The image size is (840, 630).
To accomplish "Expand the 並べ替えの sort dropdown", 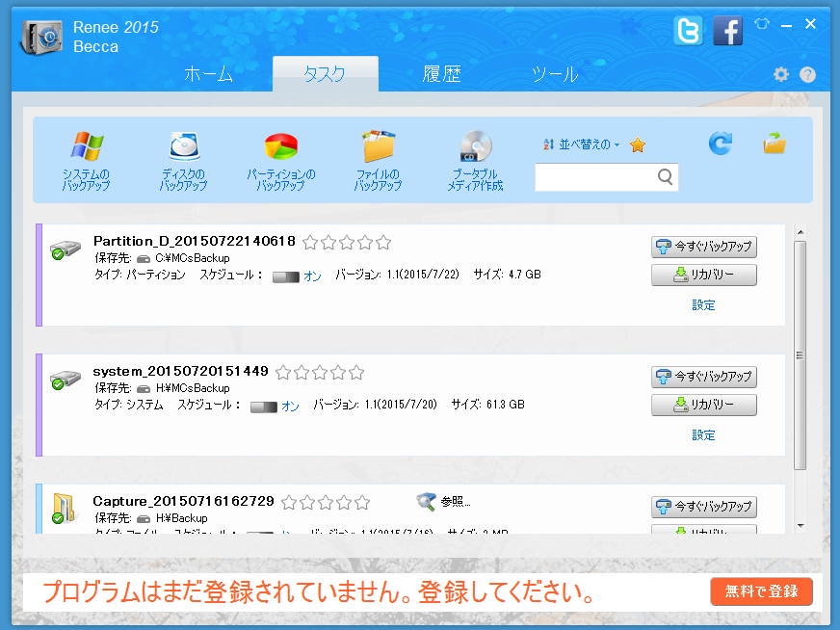I will point(582,144).
